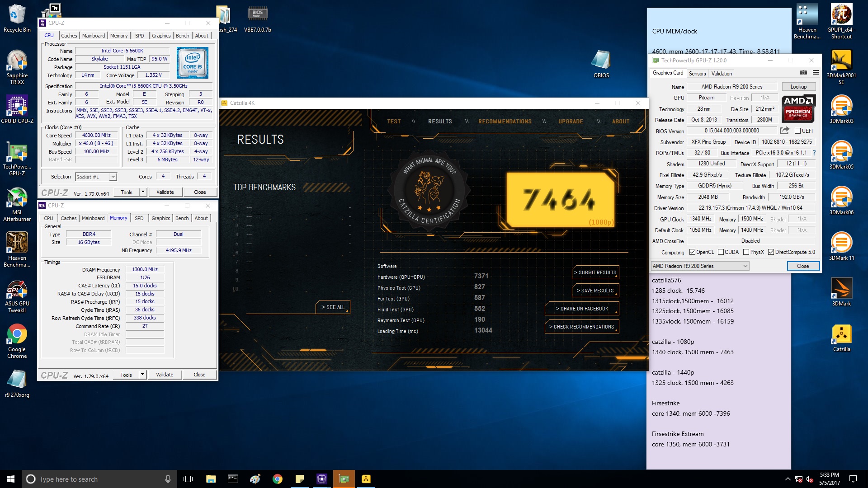Open GPUPI_x64 Shortcut desktop icon

841,21
